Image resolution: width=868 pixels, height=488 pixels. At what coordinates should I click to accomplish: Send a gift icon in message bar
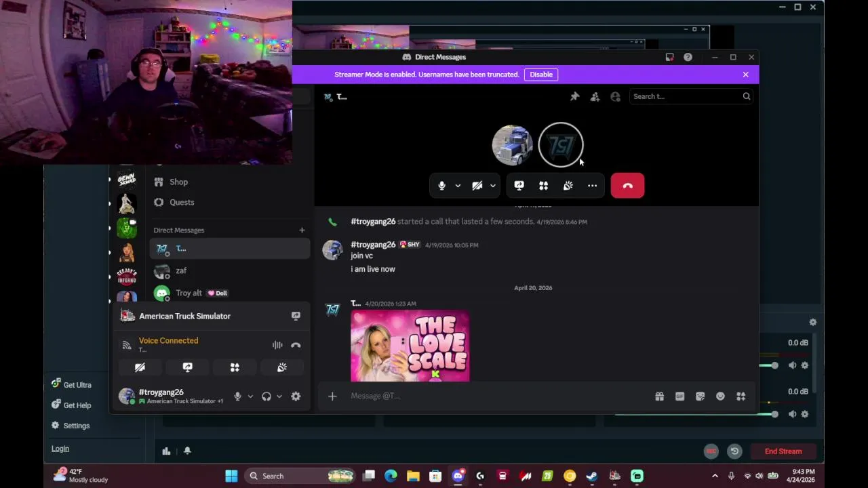tap(659, 396)
